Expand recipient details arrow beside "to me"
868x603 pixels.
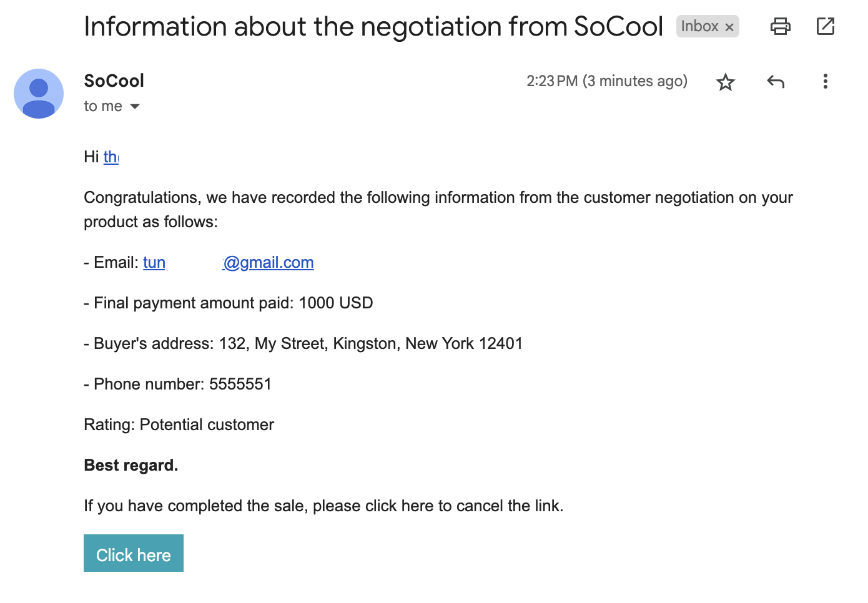(x=135, y=107)
